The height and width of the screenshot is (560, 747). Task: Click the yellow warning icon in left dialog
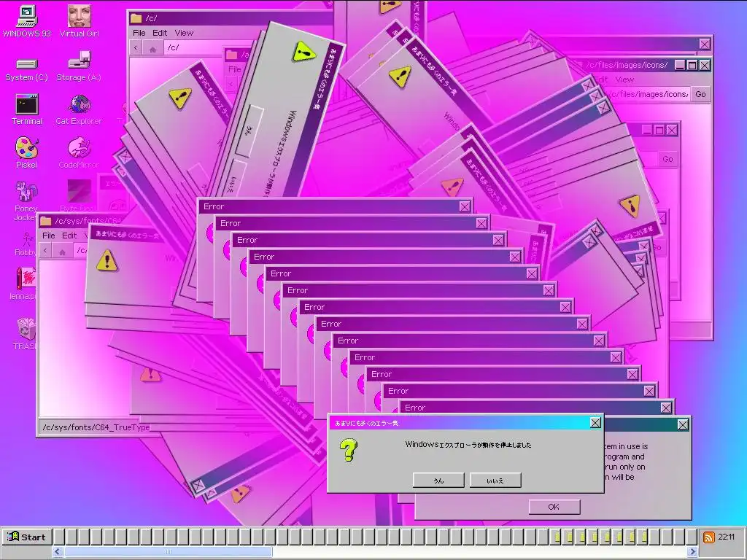point(107,260)
